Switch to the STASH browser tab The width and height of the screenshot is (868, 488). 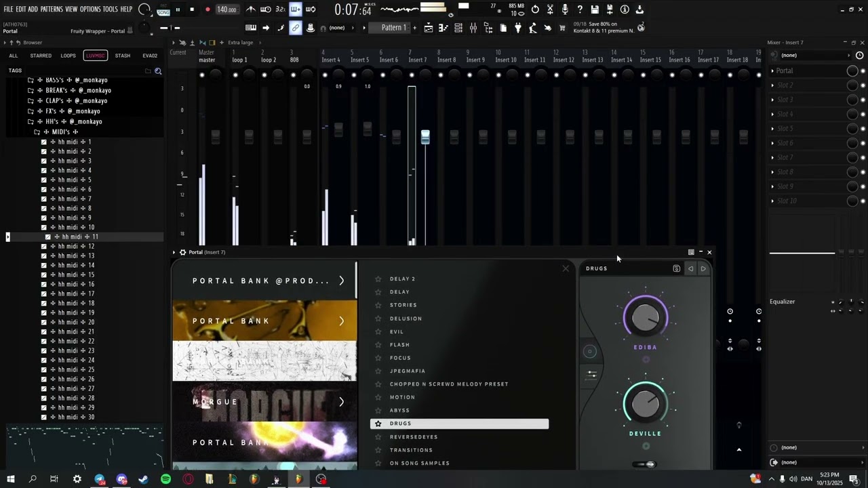[123, 56]
